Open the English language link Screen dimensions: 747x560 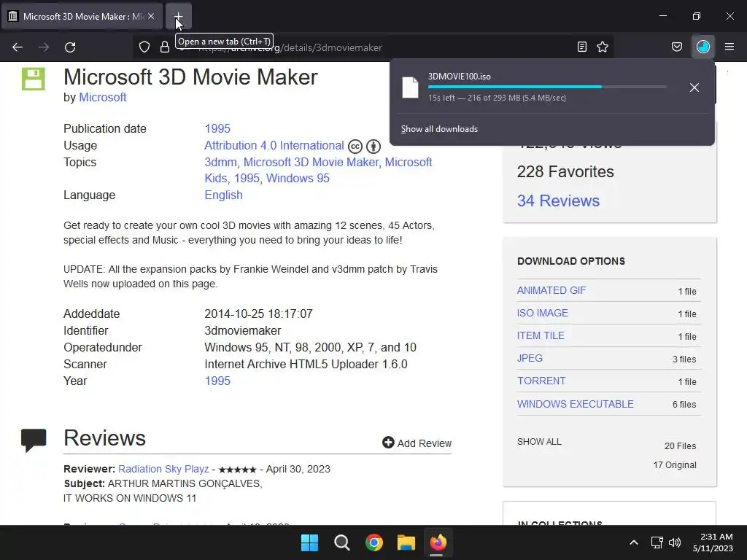[x=223, y=195]
